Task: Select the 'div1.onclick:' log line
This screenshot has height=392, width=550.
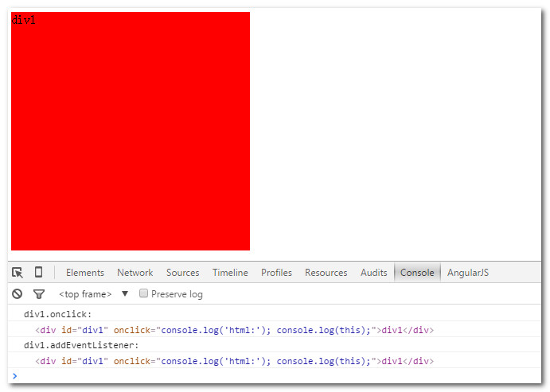Action: (275, 314)
